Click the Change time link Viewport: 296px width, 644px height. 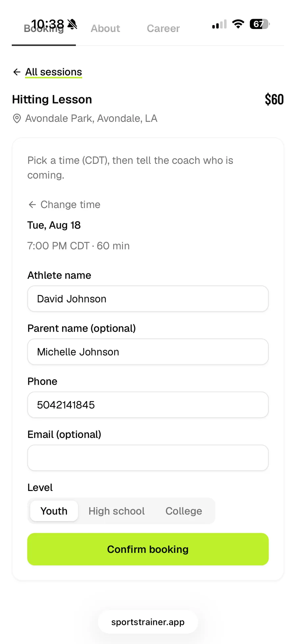[x=70, y=205]
